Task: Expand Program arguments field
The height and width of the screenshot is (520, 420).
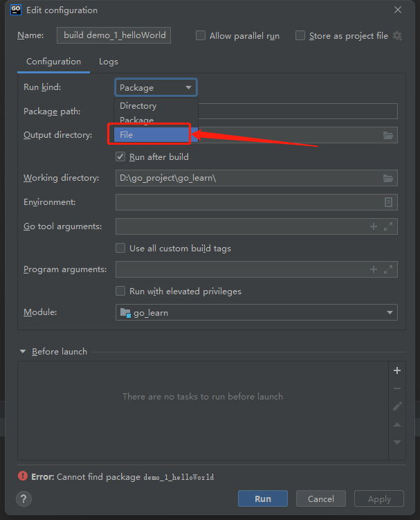Action: [388, 269]
